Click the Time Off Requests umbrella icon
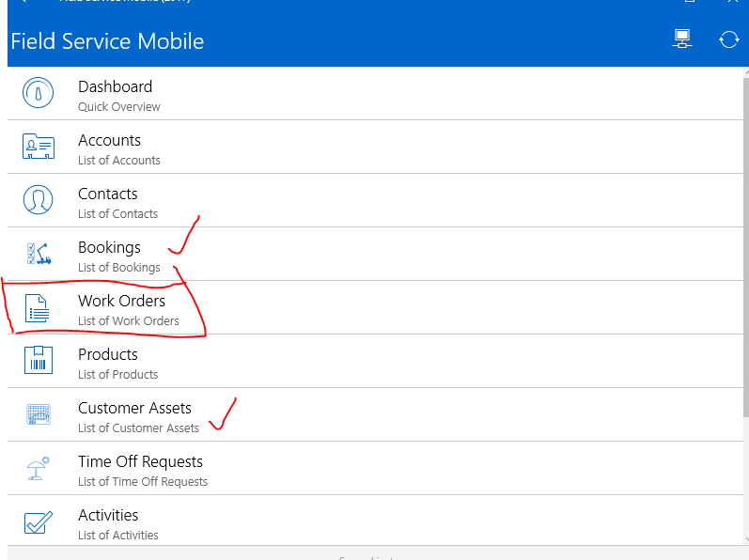The image size is (749, 560). coord(38,468)
